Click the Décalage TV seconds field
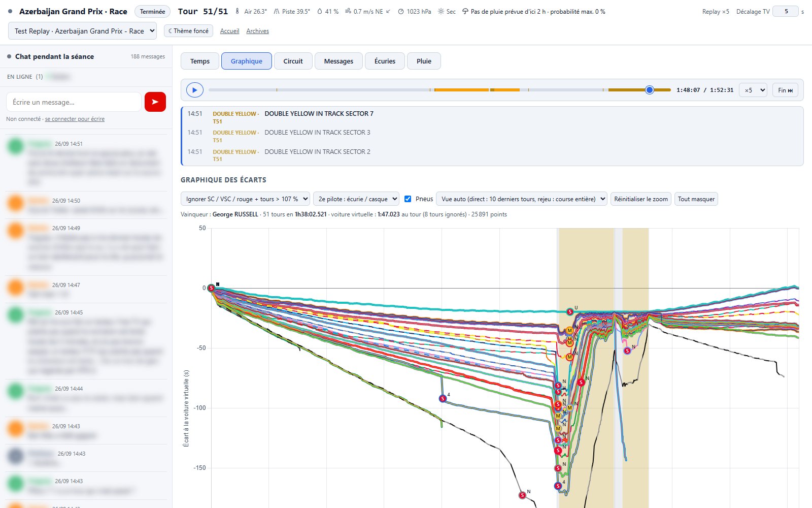 786,11
